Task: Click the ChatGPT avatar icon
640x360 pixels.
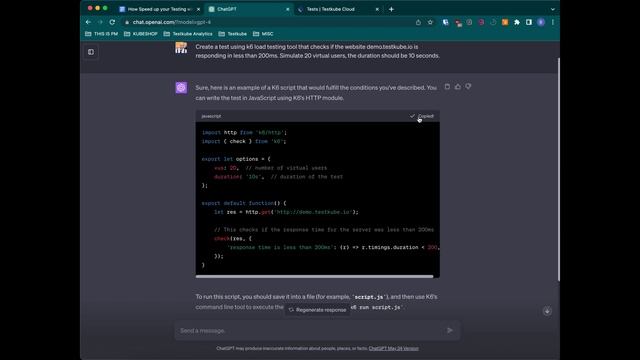Action: [181, 87]
